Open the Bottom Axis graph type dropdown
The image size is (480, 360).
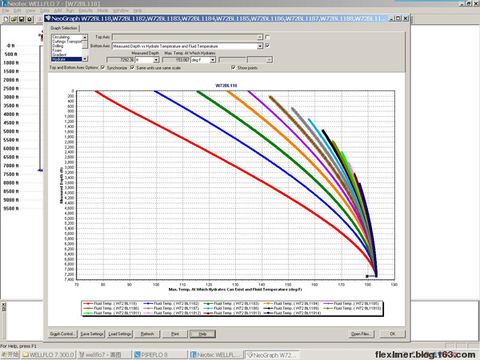(x=260, y=46)
